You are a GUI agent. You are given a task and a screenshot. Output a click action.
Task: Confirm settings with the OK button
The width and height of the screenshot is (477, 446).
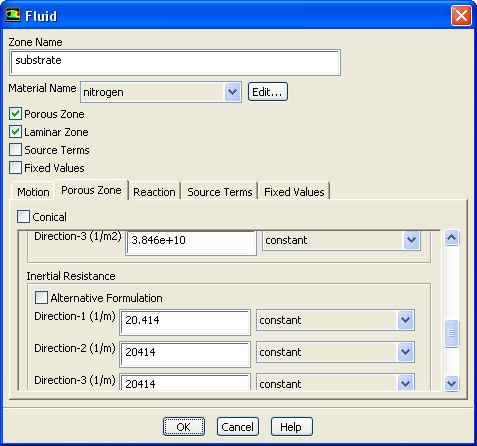coord(184,427)
